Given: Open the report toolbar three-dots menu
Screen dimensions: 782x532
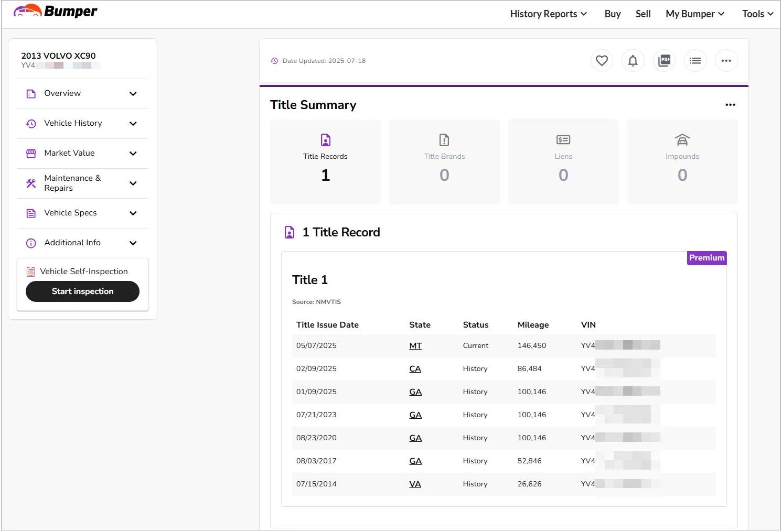Looking at the screenshot, I should click(726, 61).
